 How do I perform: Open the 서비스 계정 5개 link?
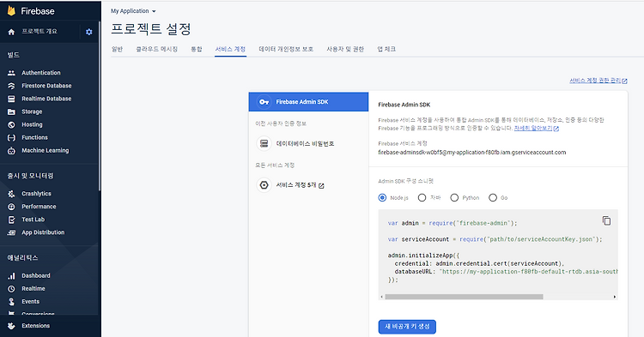point(300,185)
